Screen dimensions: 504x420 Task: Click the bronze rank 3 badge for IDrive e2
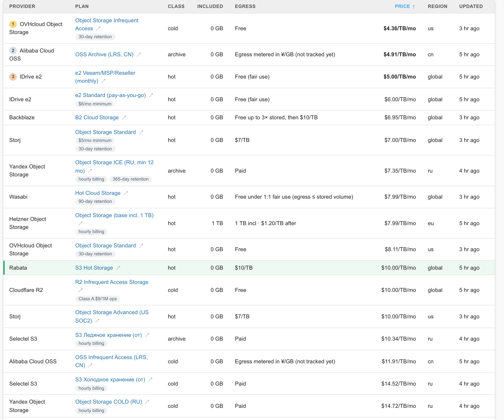click(13, 77)
